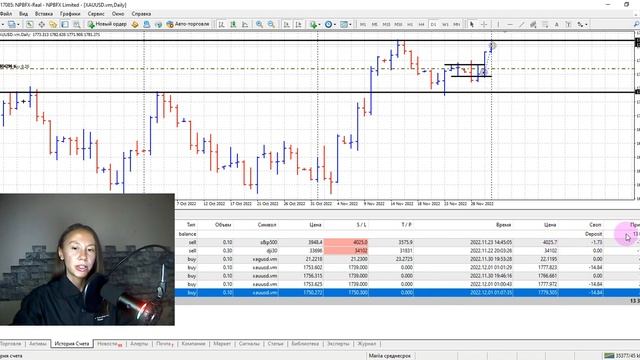Select the MN timeframe
This screenshot has height=360, width=640.
[457, 24]
